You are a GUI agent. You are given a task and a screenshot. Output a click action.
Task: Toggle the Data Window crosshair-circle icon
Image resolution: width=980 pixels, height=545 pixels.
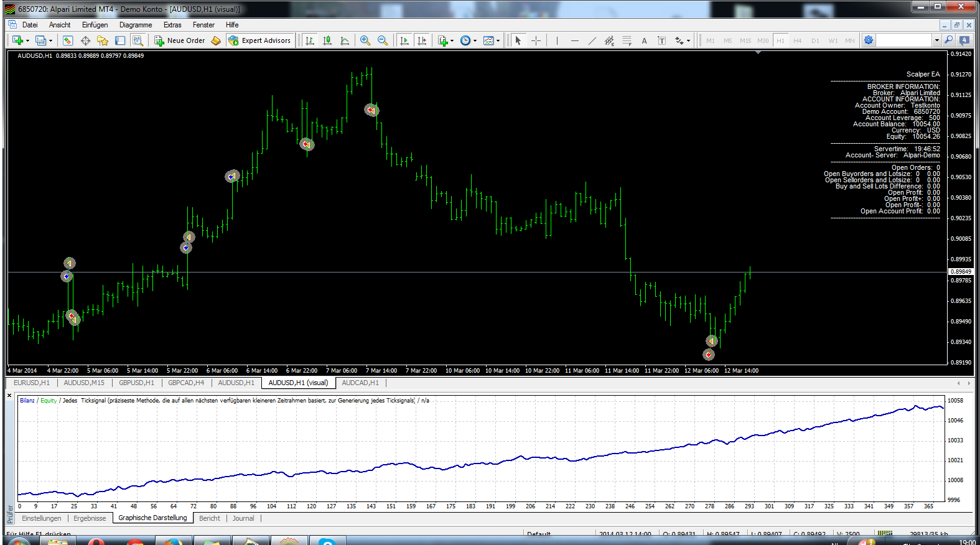coord(85,40)
